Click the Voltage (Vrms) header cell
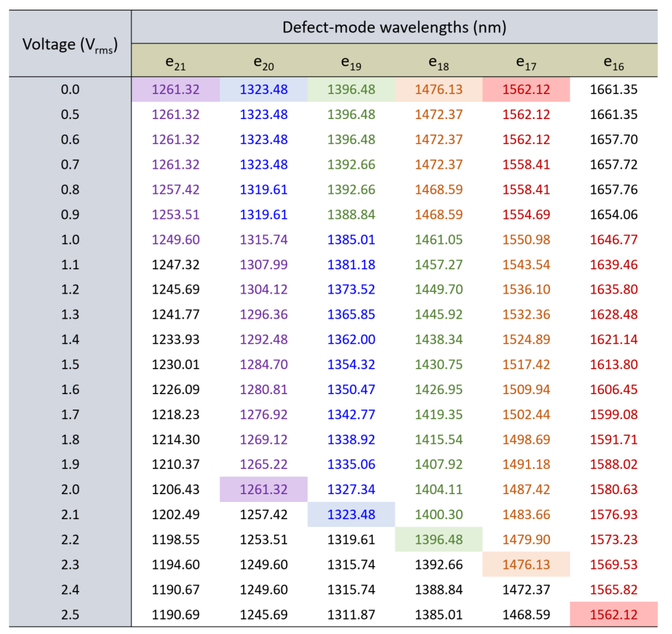 point(70,45)
